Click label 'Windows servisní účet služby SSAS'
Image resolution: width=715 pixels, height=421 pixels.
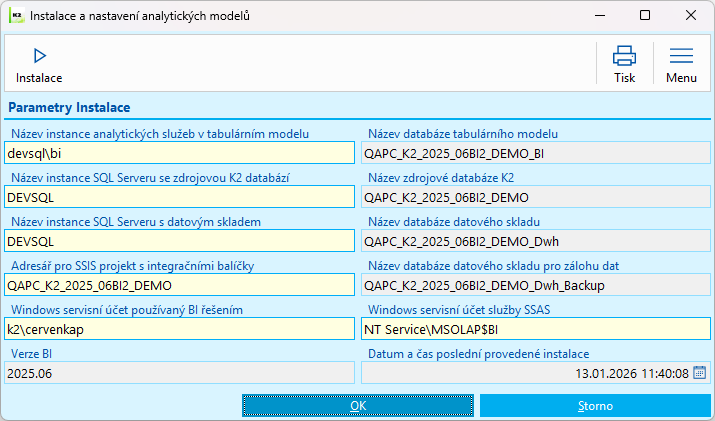coord(459,310)
